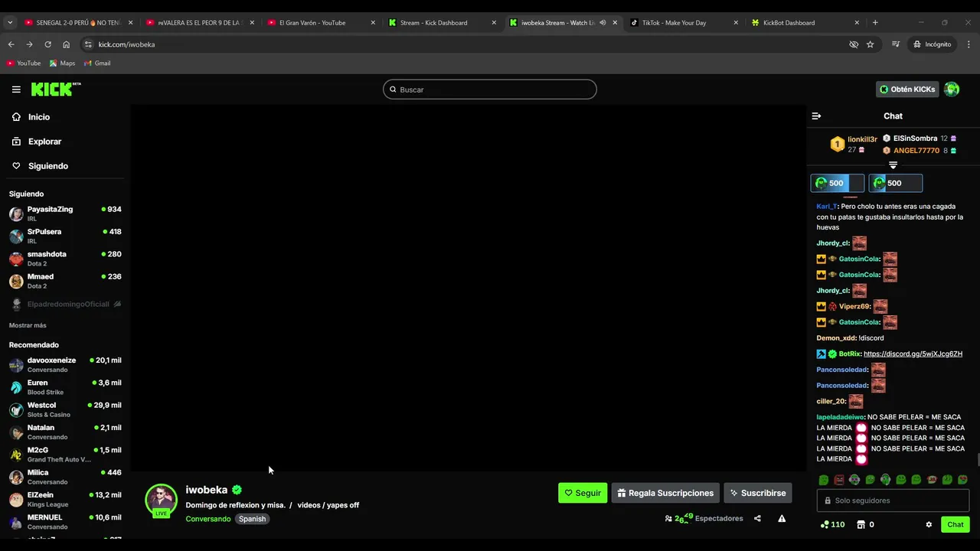
Task: Switch to TikTok - Make Your Day tab
Action: point(684,23)
